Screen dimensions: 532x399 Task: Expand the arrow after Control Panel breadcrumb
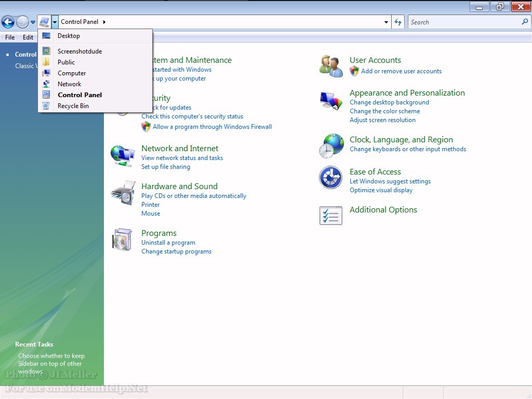click(x=104, y=22)
